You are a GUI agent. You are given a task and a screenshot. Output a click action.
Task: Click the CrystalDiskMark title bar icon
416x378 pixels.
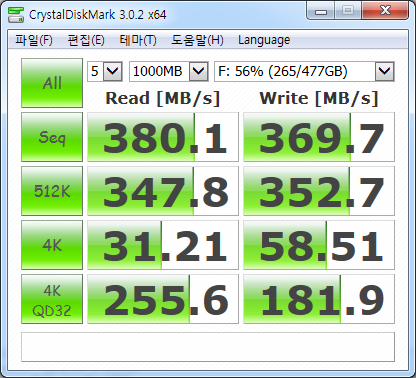click(16, 14)
